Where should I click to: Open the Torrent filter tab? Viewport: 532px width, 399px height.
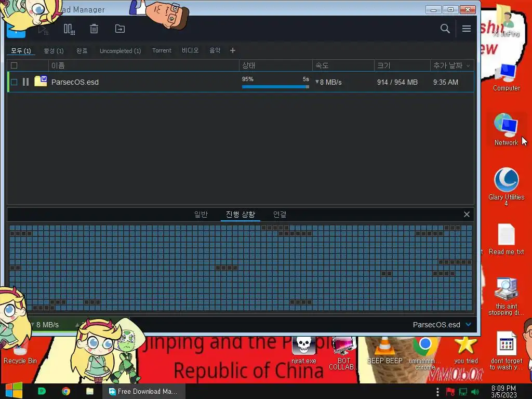162,50
